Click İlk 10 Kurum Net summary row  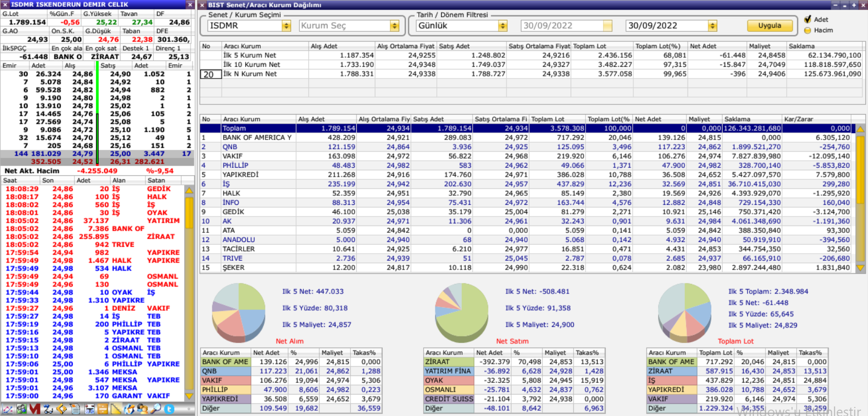pos(532,65)
